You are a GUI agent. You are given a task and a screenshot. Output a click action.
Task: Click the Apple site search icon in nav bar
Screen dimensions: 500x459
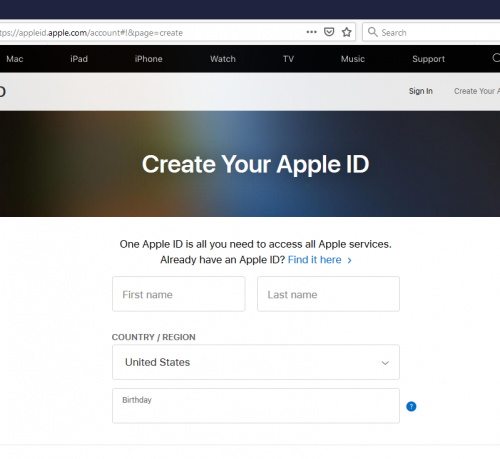(496, 58)
